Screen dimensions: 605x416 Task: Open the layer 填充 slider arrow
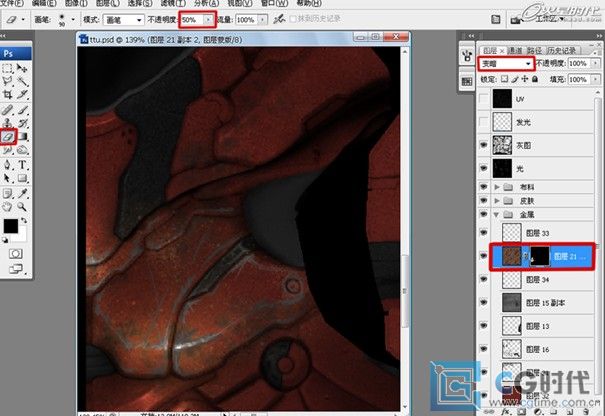595,79
